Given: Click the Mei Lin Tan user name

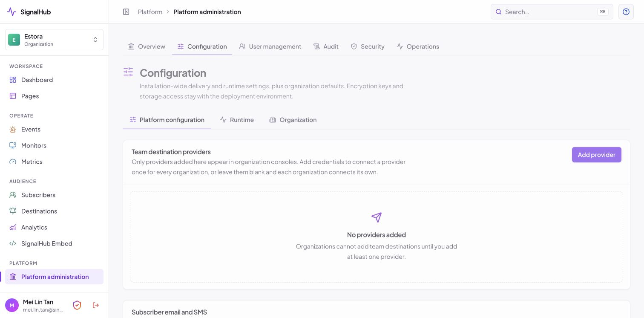Looking at the screenshot, I should click(38, 302).
